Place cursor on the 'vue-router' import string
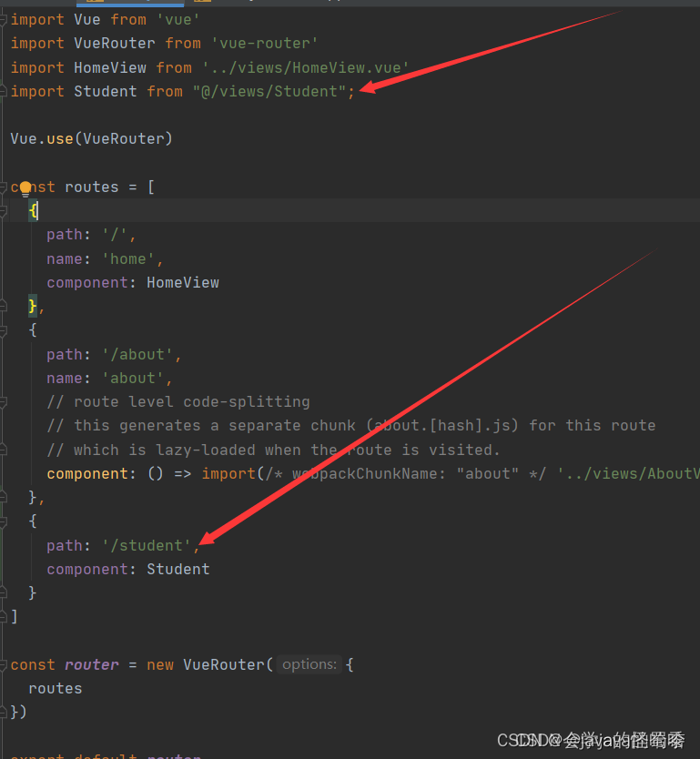 coord(264,43)
